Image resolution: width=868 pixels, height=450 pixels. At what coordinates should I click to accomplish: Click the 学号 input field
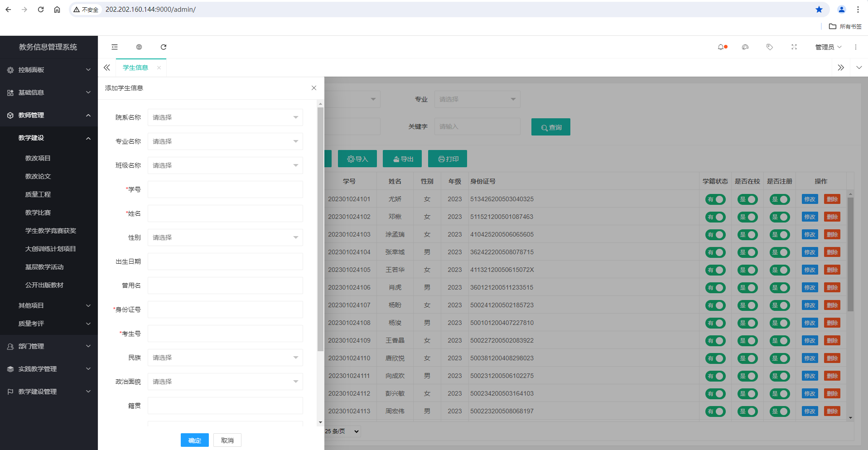pos(225,189)
